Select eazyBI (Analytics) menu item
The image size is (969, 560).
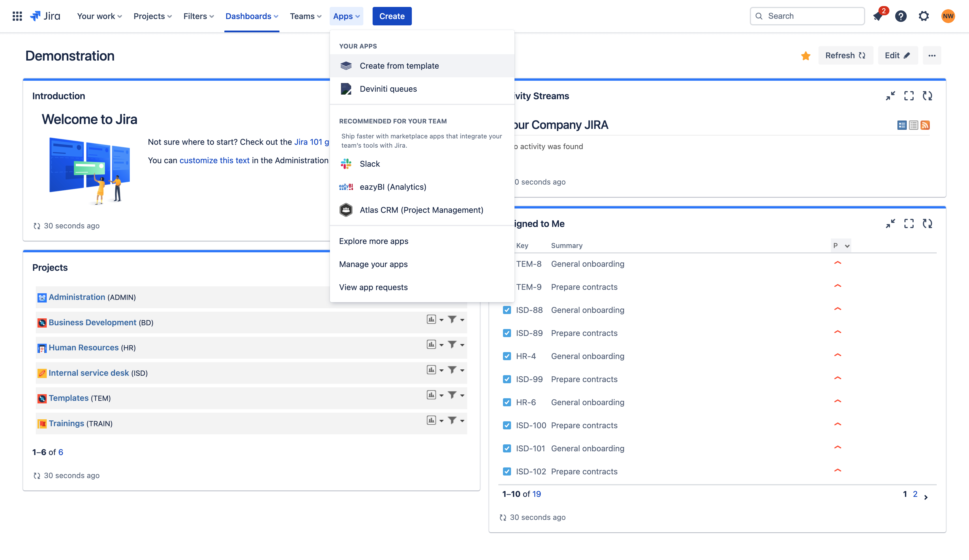click(422, 187)
